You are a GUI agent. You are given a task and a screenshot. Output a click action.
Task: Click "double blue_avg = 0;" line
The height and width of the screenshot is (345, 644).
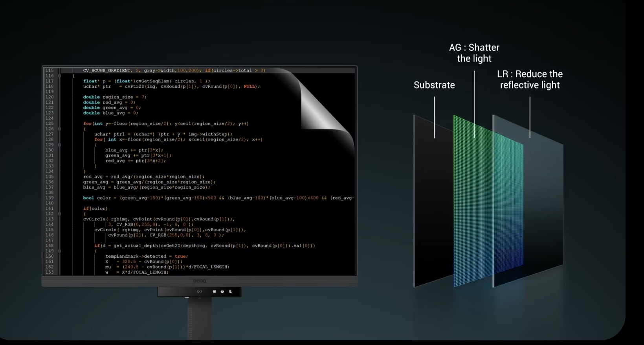click(x=110, y=113)
